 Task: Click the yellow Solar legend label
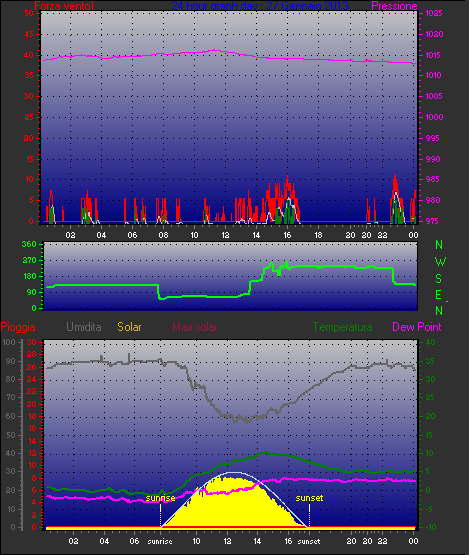pyautogui.click(x=129, y=327)
